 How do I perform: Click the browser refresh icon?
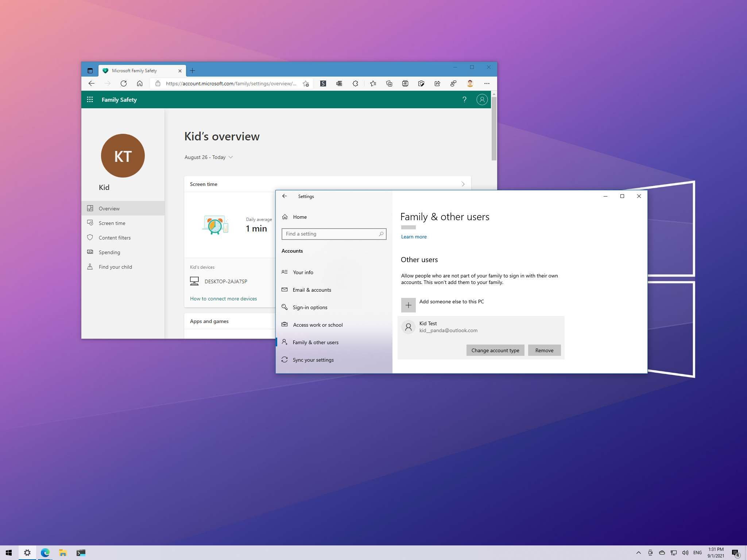point(124,83)
